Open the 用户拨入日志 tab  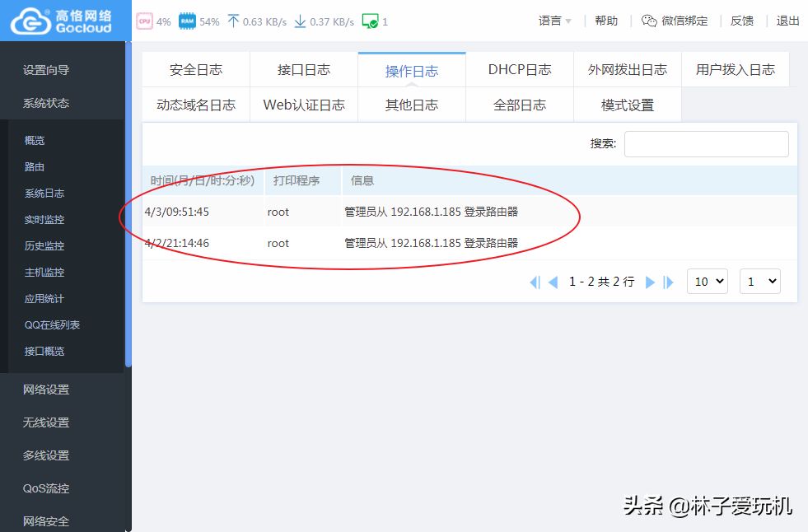736,69
